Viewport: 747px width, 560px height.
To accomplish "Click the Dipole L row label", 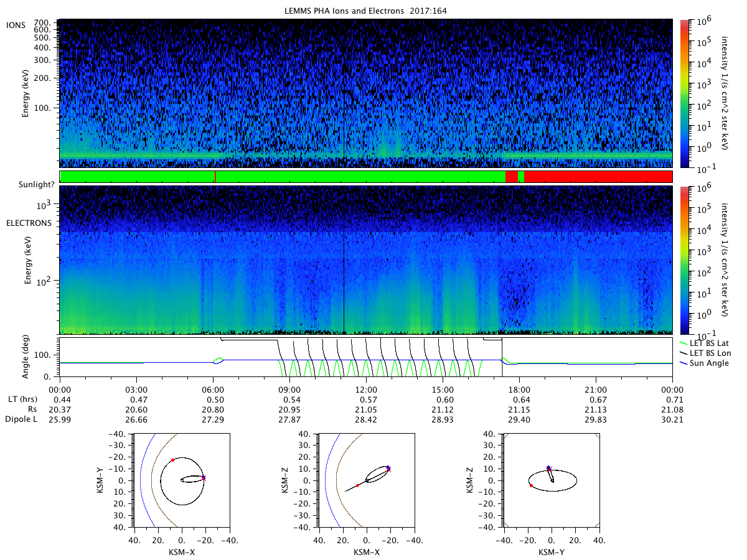I will (x=26, y=420).
